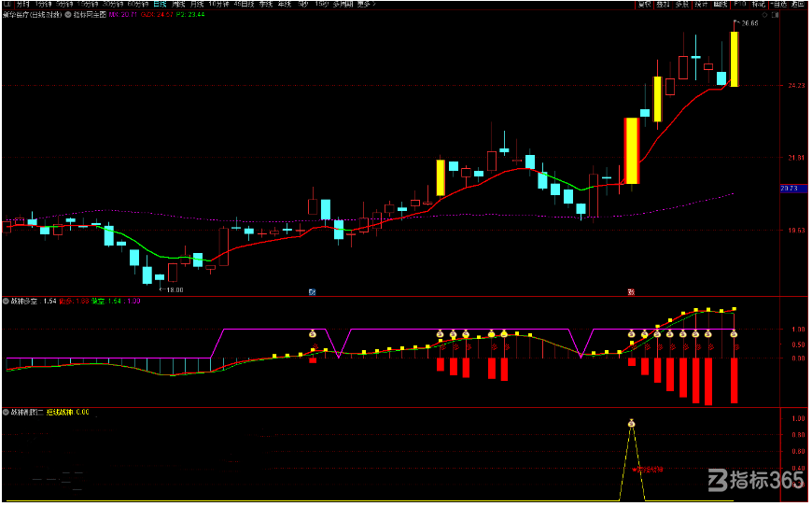This screenshot has width=812, height=506.
Task: Open the 画线 drawing tools
Action: (x=721, y=4)
